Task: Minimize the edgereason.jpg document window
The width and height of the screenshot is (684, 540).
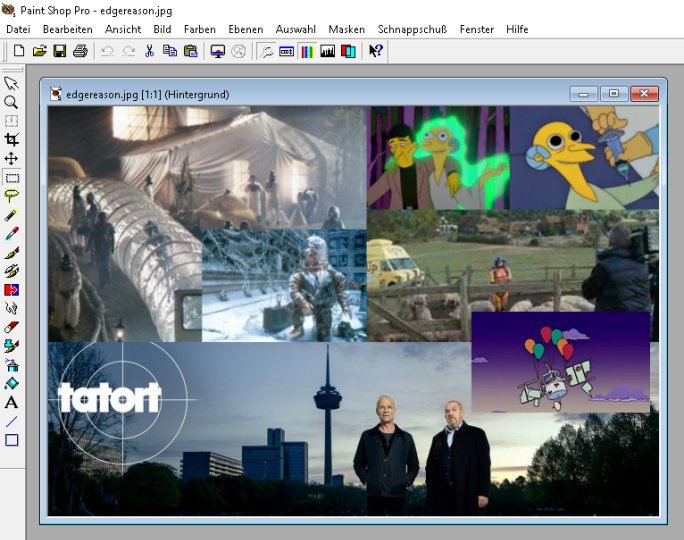Action: [x=584, y=94]
